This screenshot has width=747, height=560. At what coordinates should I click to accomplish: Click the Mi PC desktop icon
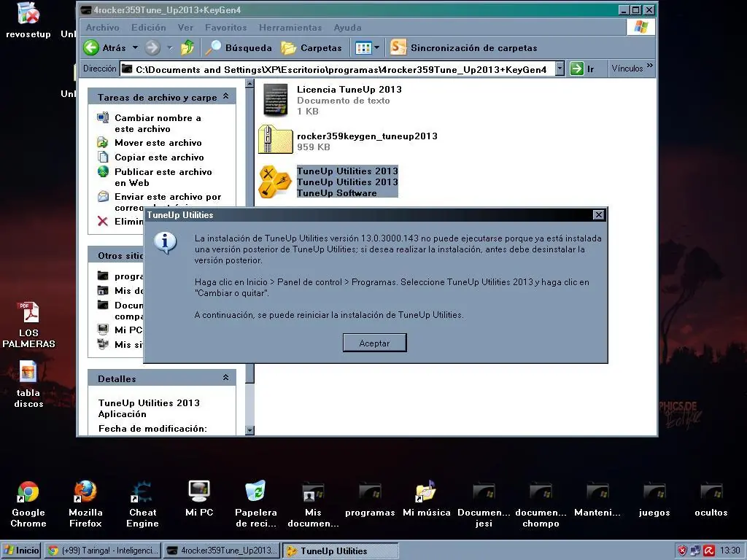coord(199,498)
